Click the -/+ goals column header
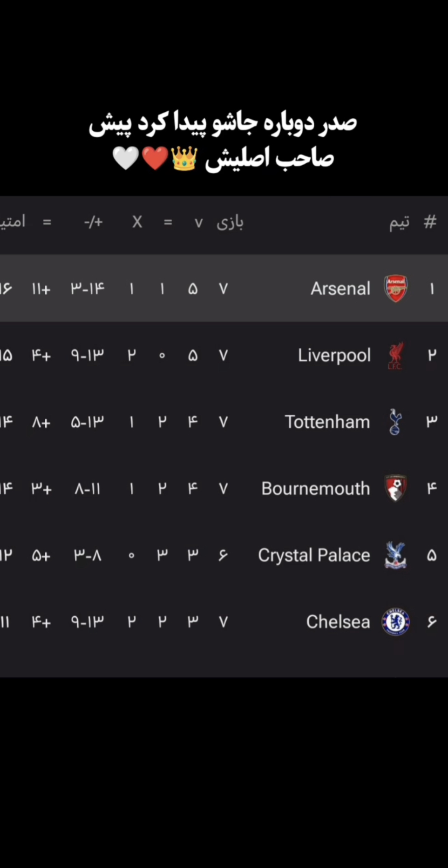 pos(93,222)
